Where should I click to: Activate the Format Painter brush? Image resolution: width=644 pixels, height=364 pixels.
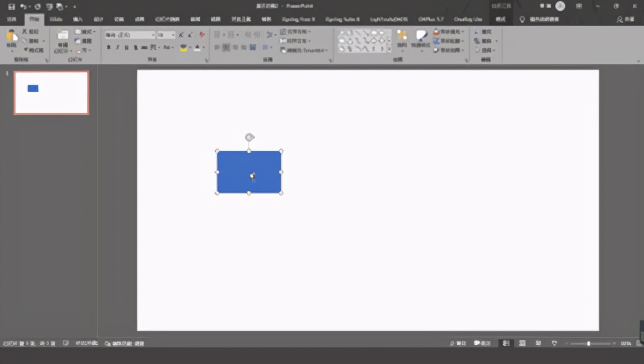(x=33, y=50)
